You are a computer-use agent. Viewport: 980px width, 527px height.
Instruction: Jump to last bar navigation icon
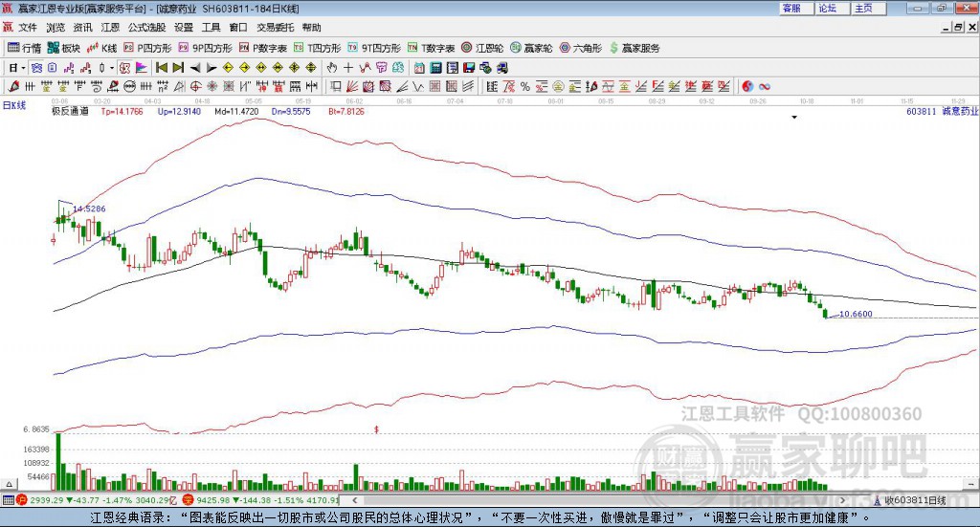click(x=178, y=68)
